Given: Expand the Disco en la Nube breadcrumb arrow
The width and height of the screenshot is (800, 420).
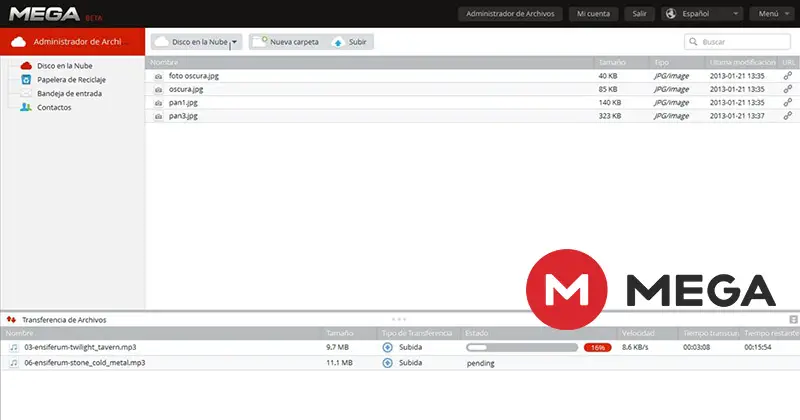Looking at the screenshot, I should [x=234, y=42].
